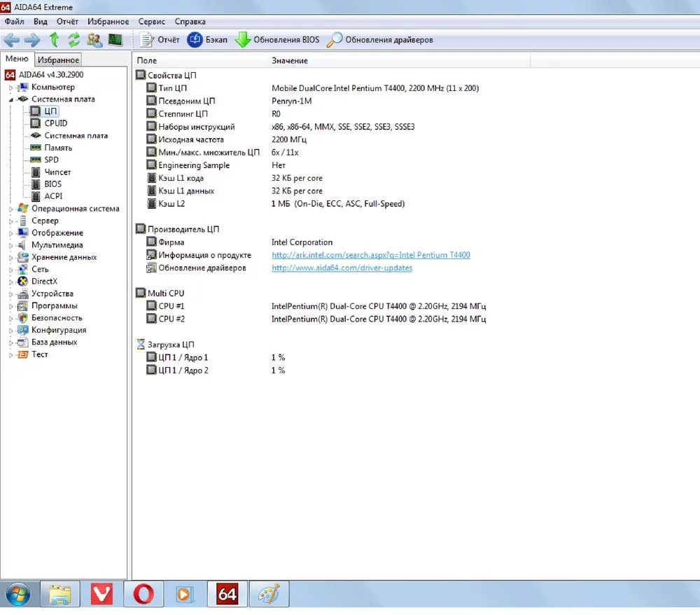The height and width of the screenshot is (615, 700).
Task: Select Память in the tree
Action: coord(58,148)
